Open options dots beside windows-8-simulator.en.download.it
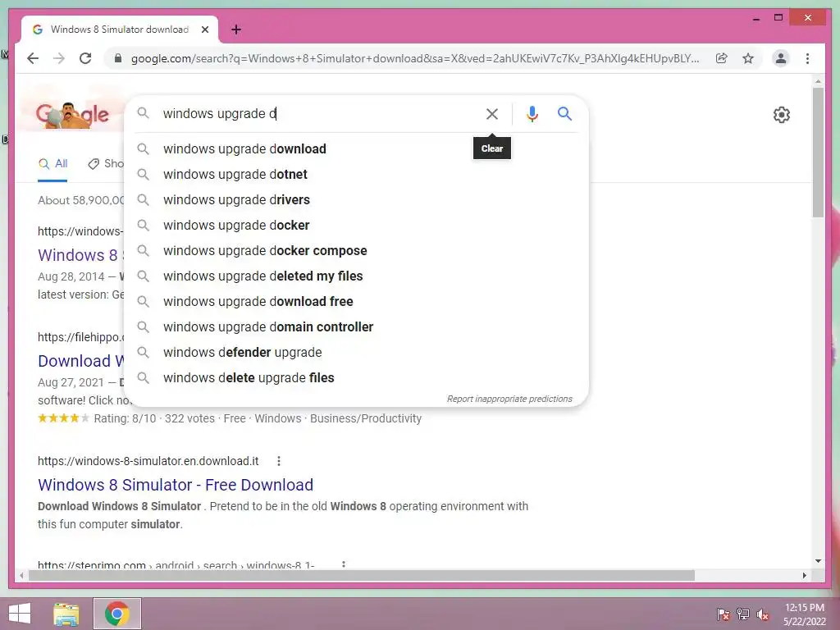 (x=279, y=461)
